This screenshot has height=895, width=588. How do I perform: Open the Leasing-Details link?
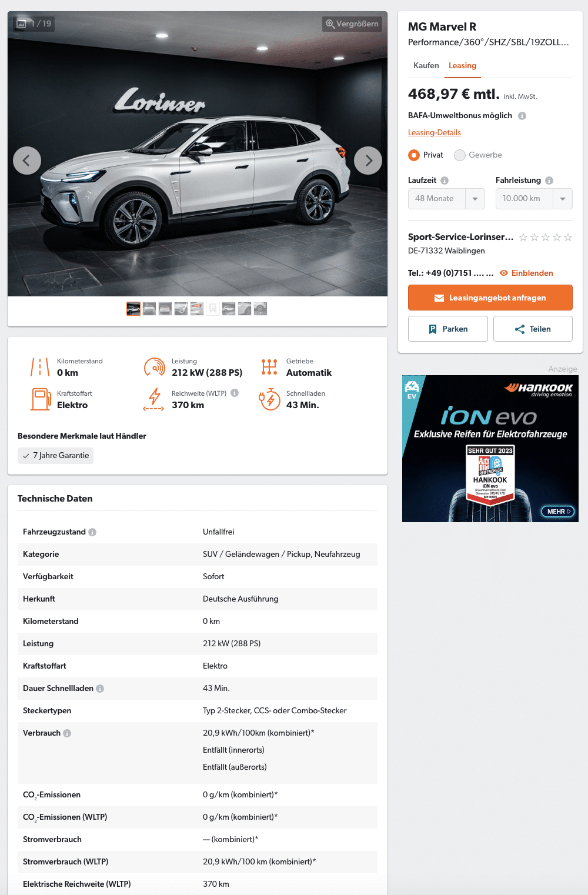pos(435,133)
